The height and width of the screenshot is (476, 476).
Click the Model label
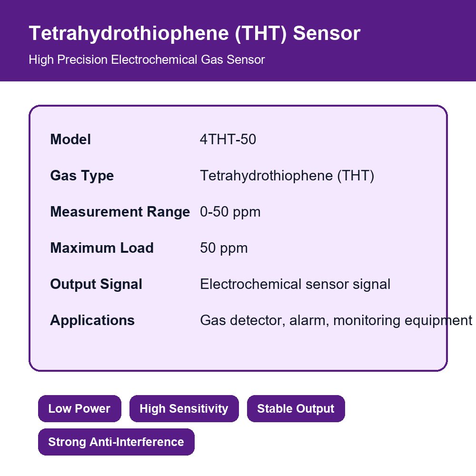[70, 139]
